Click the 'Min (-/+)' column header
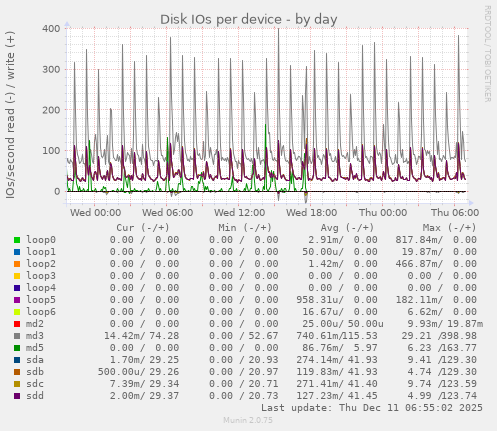497x431 pixels. [245, 228]
